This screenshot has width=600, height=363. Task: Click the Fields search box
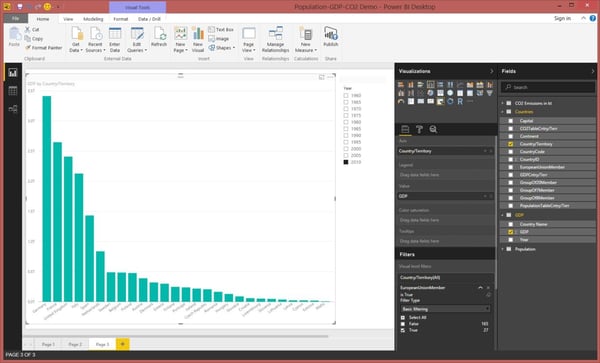(x=548, y=87)
